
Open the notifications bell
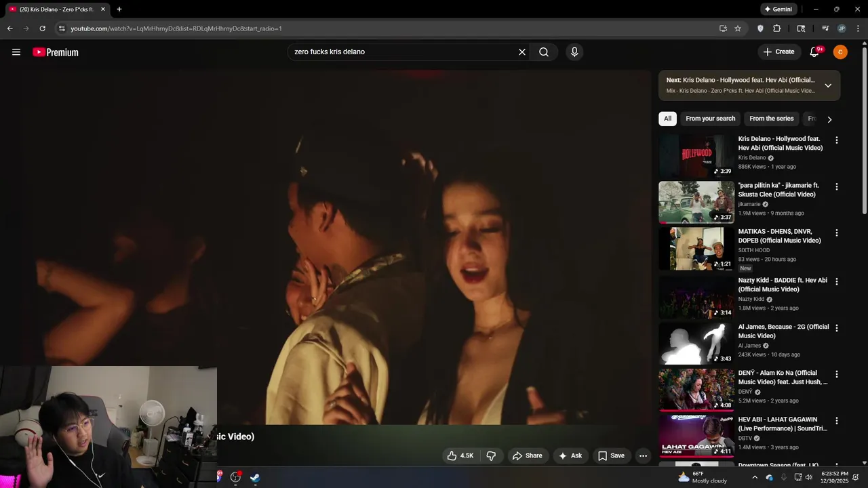tap(815, 52)
